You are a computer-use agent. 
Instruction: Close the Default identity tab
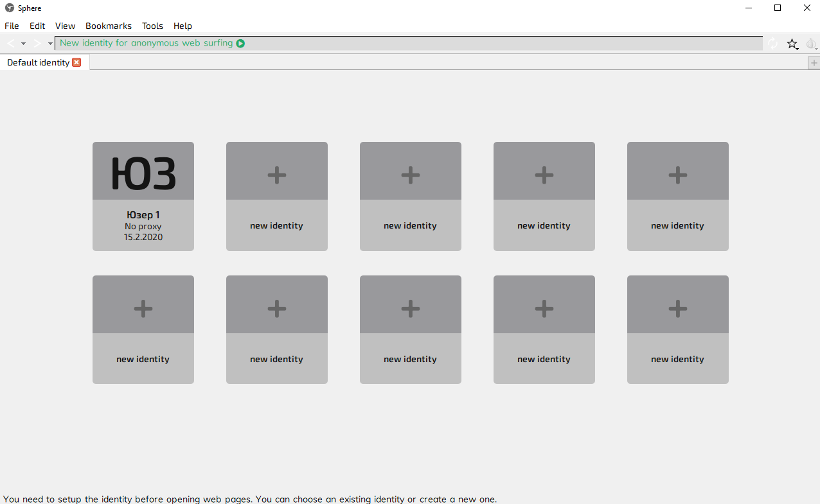pyautogui.click(x=76, y=62)
